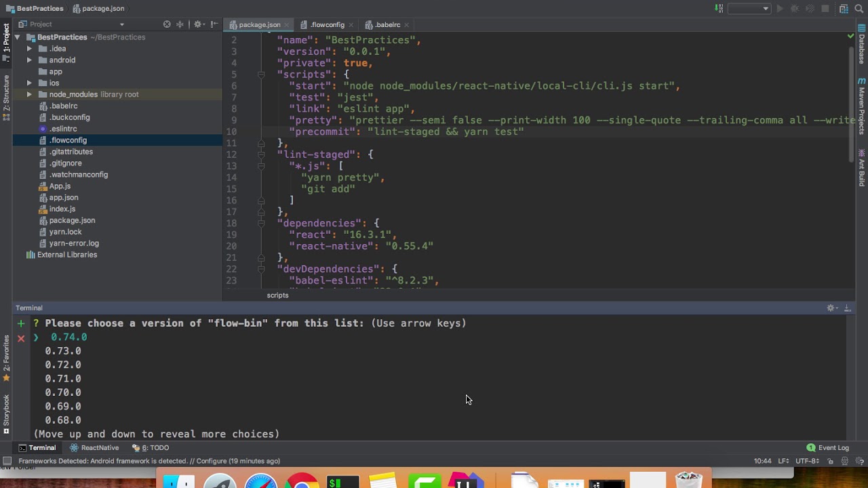Expand the node_modules folder
Screen dimensions: 868x488
click(x=29, y=94)
